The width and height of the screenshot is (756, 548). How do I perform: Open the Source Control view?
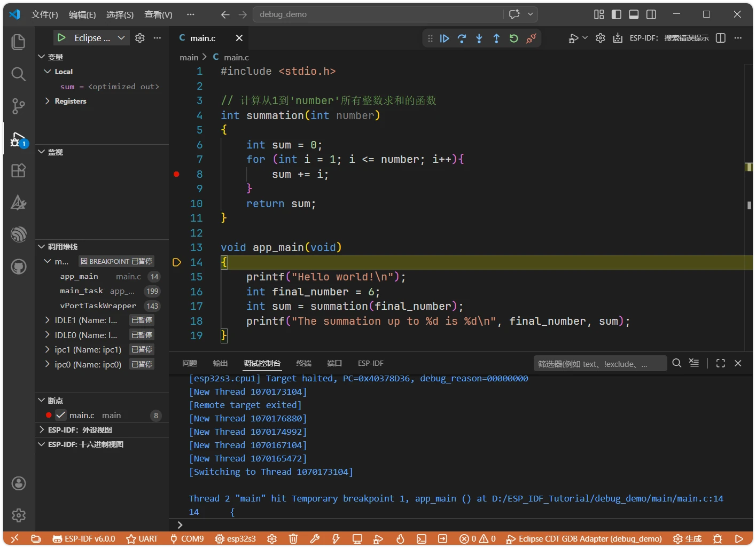point(18,106)
